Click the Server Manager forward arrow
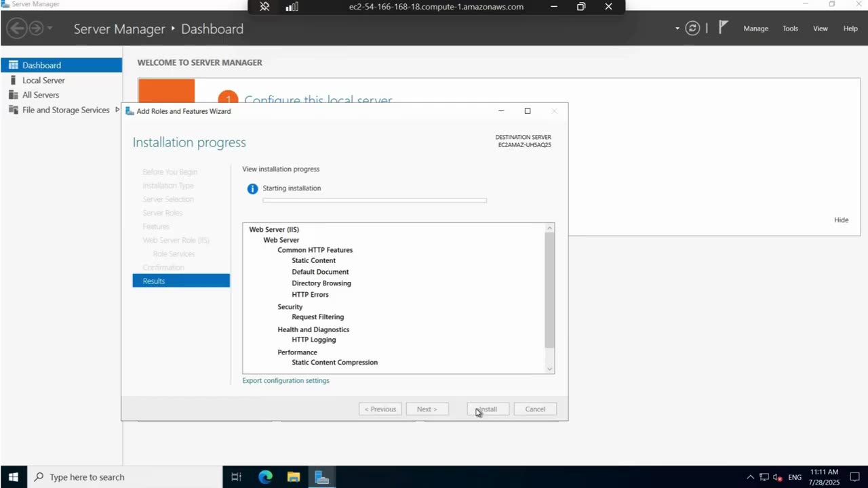868x488 pixels. 36,28
